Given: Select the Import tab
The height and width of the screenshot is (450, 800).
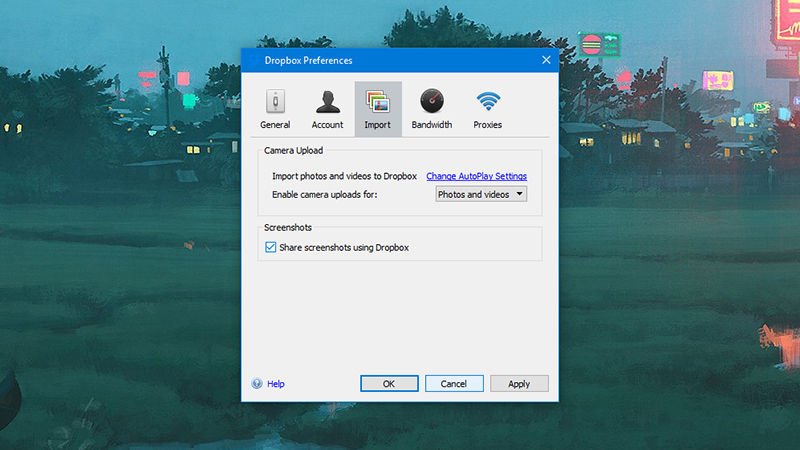Looking at the screenshot, I should (378, 109).
